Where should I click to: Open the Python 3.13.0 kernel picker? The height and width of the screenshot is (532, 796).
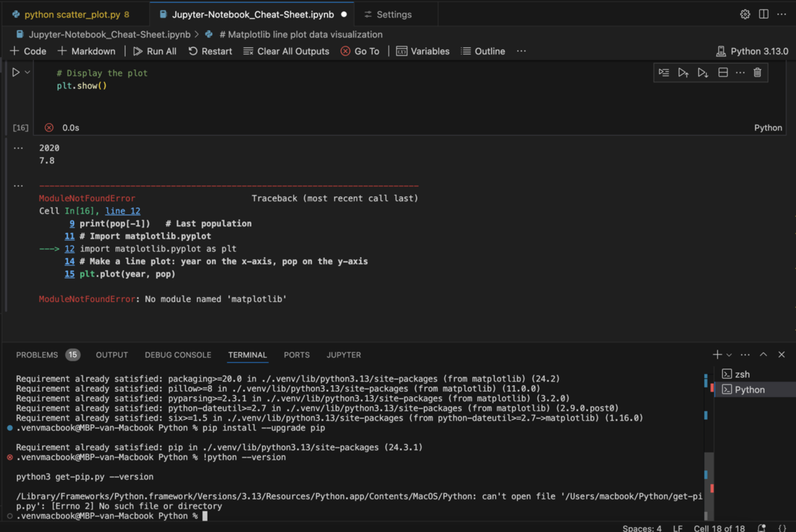pyautogui.click(x=752, y=51)
